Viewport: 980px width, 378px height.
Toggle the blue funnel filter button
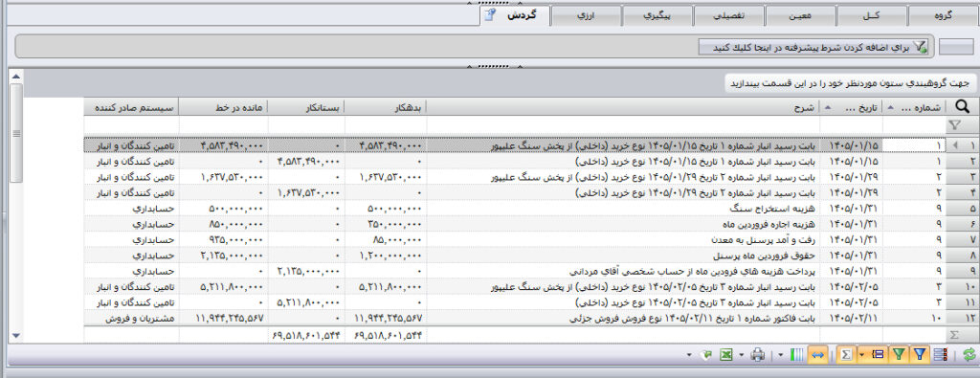tap(920, 355)
